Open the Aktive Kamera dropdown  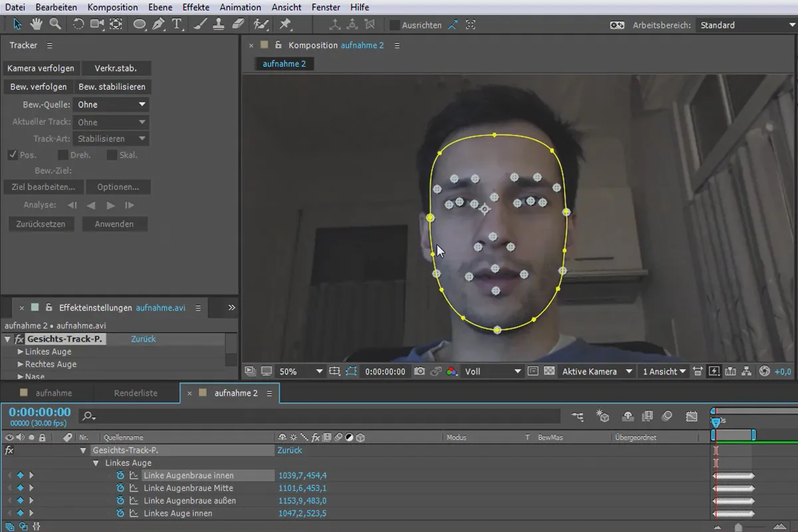597,371
